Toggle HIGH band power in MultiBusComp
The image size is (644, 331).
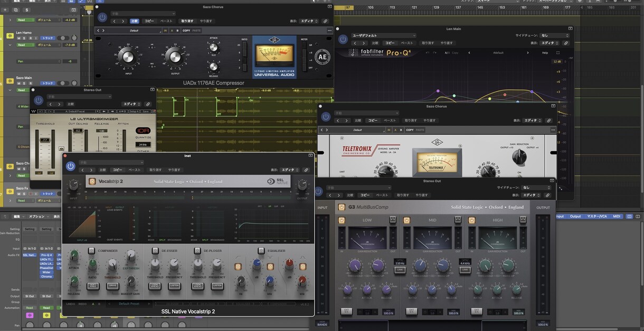tap(472, 220)
